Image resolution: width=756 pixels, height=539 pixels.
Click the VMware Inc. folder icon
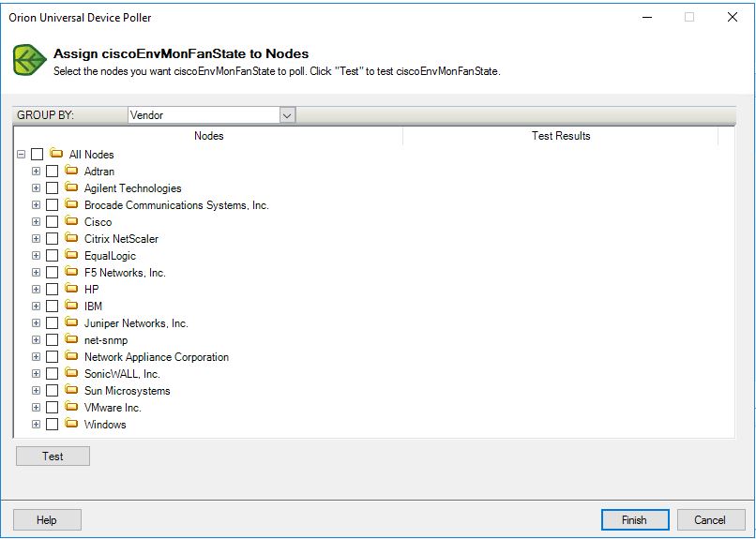point(71,407)
